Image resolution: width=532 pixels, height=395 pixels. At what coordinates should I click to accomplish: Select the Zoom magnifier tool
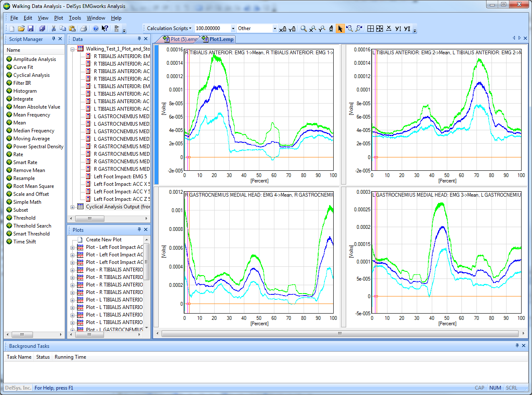point(304,28)
